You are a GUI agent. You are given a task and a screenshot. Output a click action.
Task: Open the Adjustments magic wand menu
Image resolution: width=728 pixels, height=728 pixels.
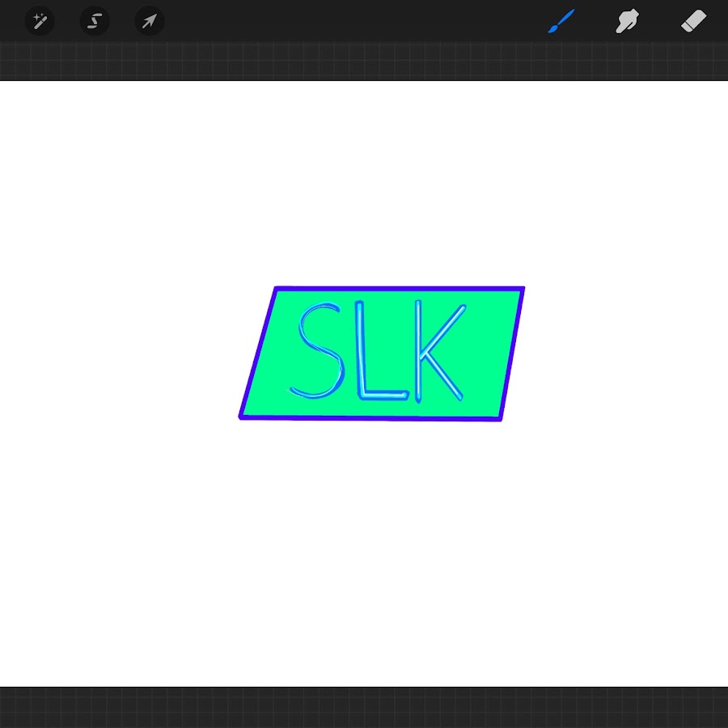[x=40, y=21]
